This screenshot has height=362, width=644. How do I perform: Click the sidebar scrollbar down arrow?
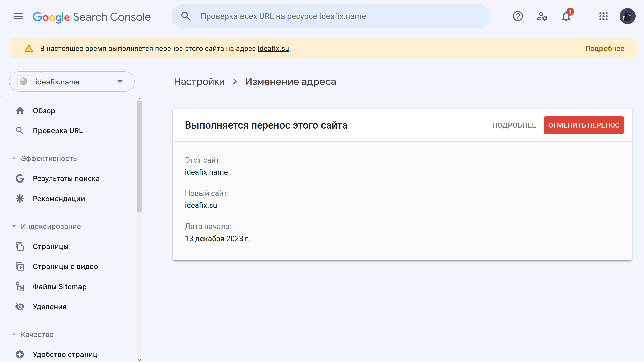click(x=139, y=360)
